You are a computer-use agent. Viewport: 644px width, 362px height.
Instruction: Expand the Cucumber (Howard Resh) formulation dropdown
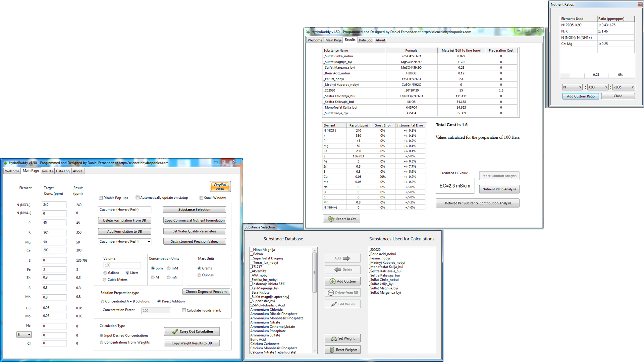pos(149,242)
